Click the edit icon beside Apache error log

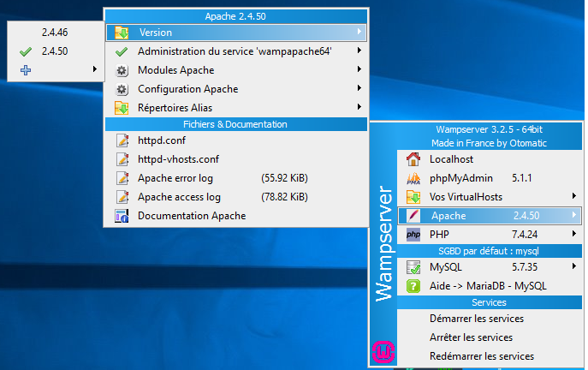coord(122,178)
